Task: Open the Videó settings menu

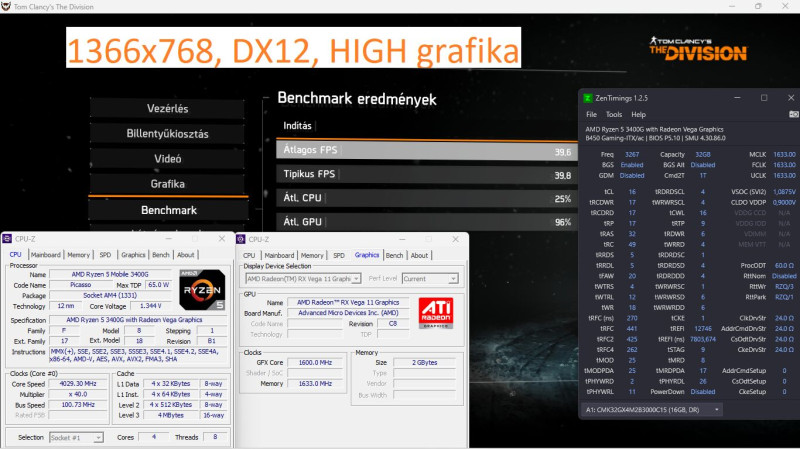Action: click(167, 159)
